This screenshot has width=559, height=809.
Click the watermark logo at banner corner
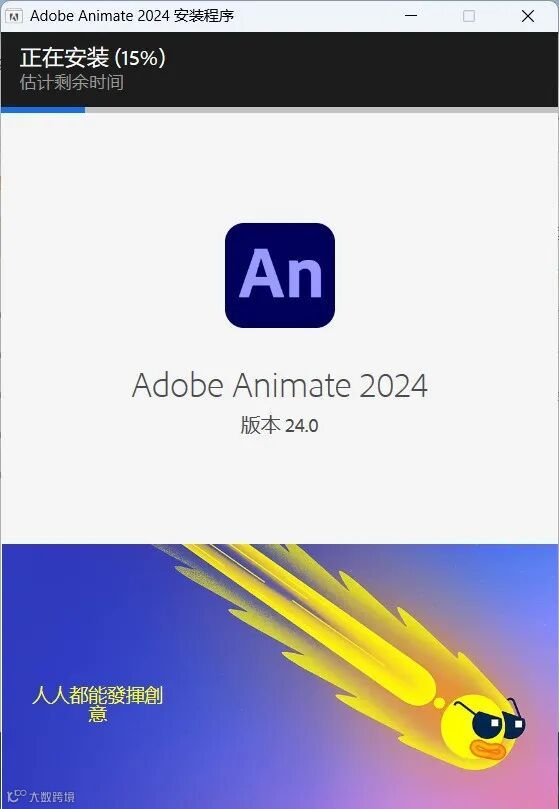pos(17,796)
